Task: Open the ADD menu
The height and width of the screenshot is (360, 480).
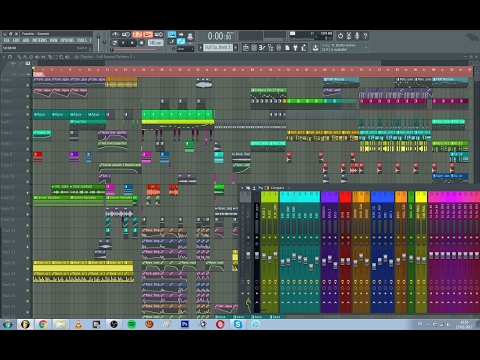Action: click(x=26, y=40)
